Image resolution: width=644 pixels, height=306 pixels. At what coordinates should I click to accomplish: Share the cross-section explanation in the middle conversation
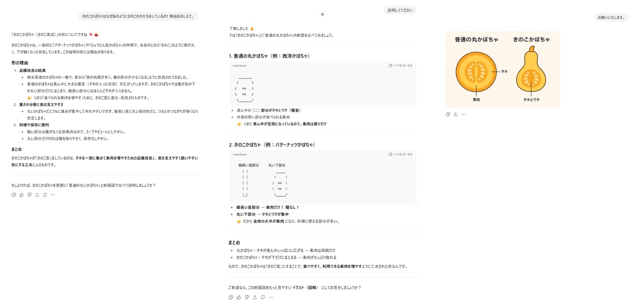[255, 297]
